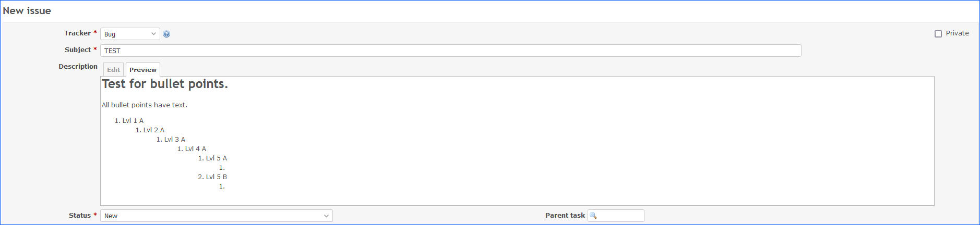Viewport: 980px width, 225px height.
Task: Click the New issue page heading
Action: pyautogui.click(x=27, y=11)
